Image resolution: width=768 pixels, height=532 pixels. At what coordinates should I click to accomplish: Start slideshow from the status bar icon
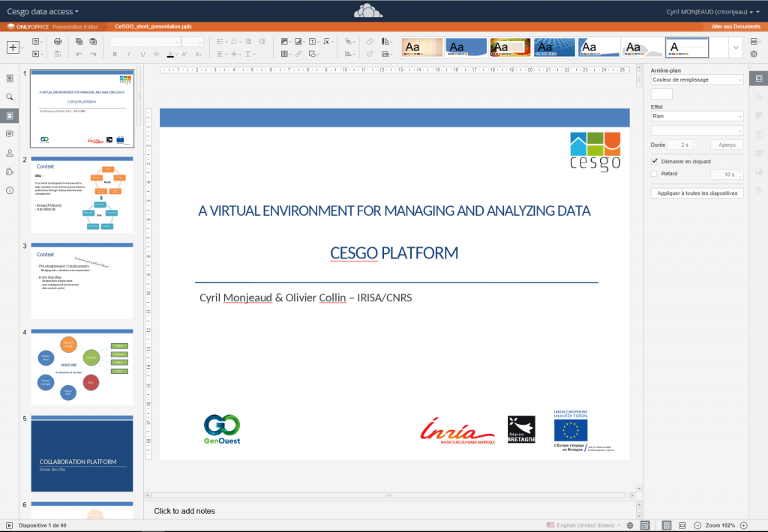click(x=9, y=525)
